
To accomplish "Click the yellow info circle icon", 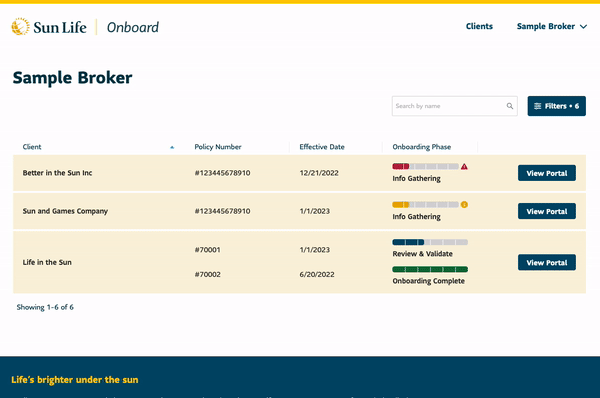I will click(x=464, y=204).
